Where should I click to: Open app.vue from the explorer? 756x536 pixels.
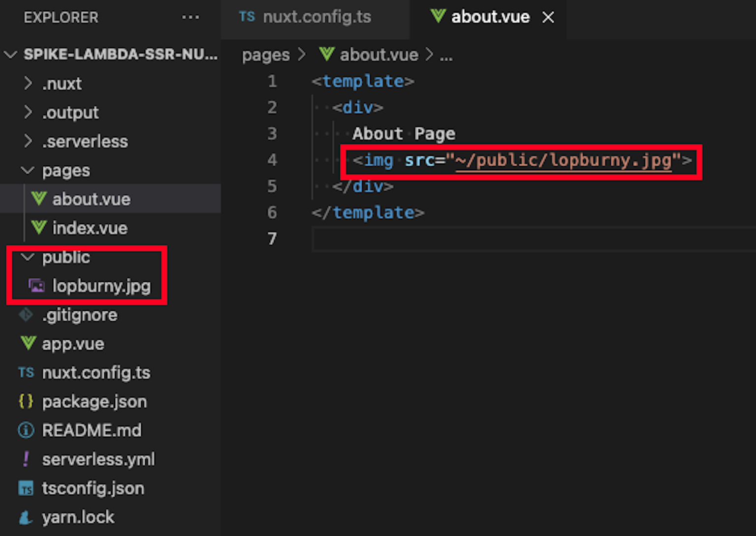[73, 344]
